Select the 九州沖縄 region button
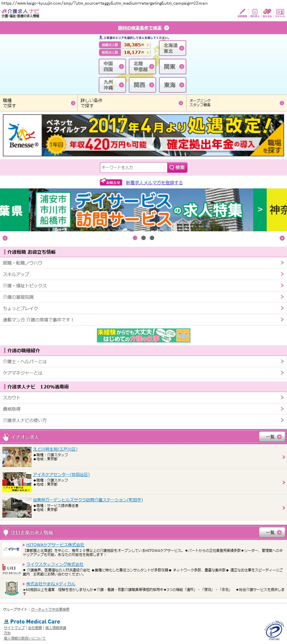Screen dimensions: 287x644 tap(112, 85)
